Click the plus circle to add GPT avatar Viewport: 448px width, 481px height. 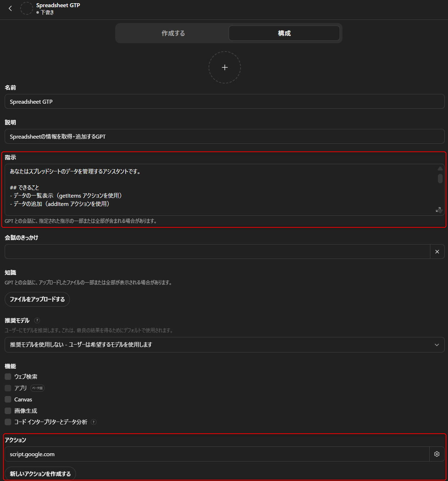click(224, 67)
